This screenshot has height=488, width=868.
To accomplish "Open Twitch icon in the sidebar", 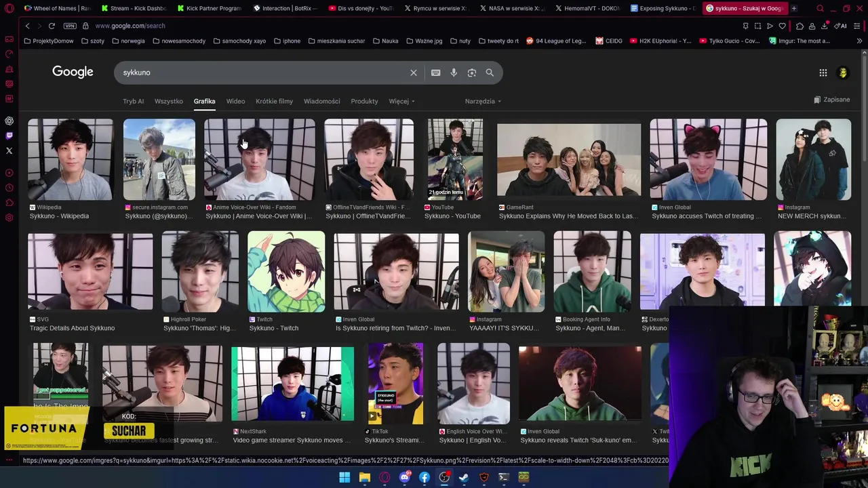I will 9,136.
